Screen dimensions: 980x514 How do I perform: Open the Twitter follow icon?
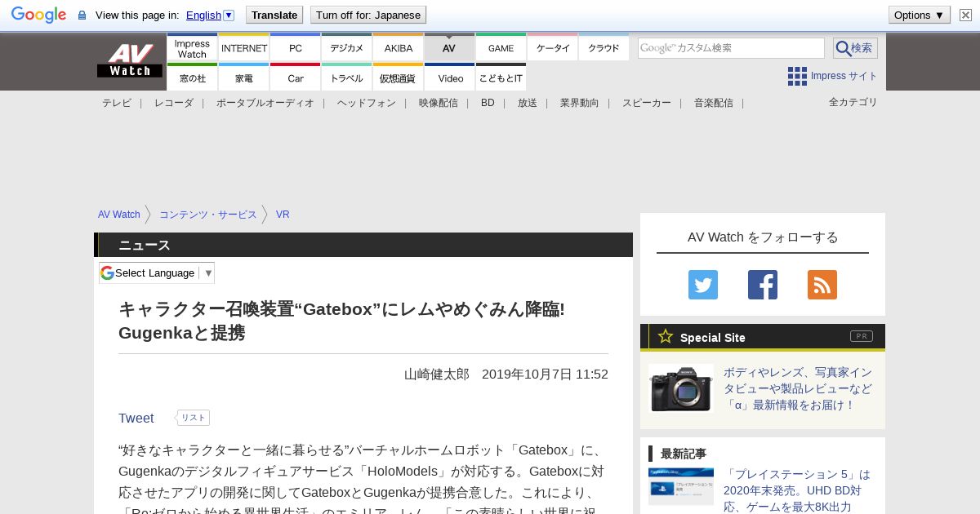(x=703, y=285)
